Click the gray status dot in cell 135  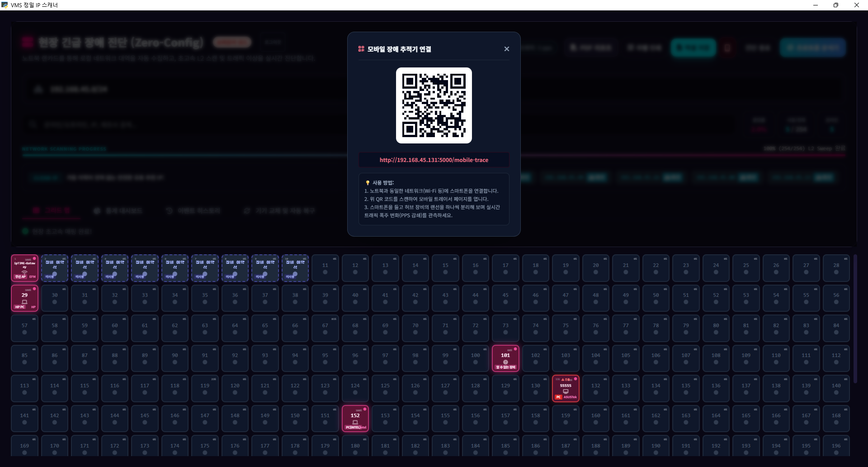(686, 393)
